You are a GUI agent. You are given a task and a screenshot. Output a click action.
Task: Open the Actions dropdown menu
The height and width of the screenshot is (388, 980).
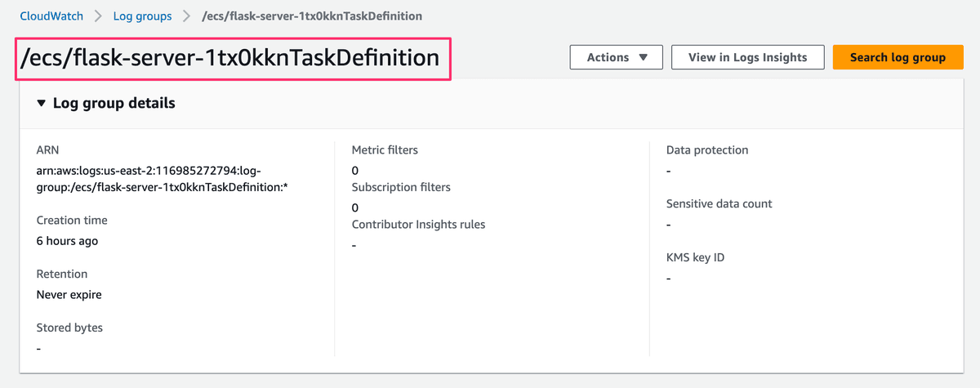click(x=617, y=57)
